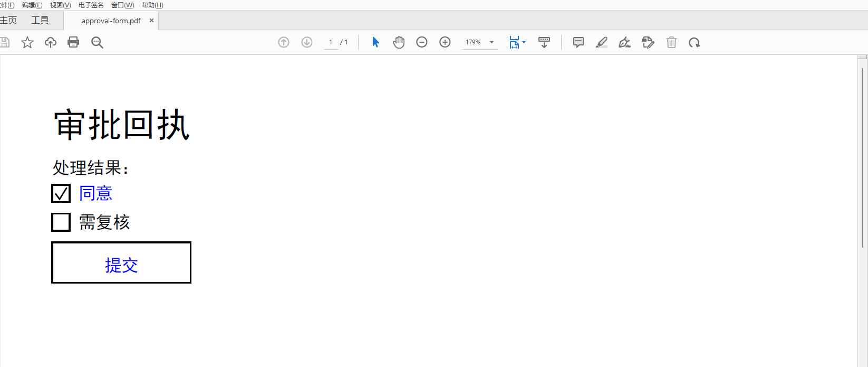Open the 帮助(H) menu
The image size is (868, 367).
[x=152, y=5]
